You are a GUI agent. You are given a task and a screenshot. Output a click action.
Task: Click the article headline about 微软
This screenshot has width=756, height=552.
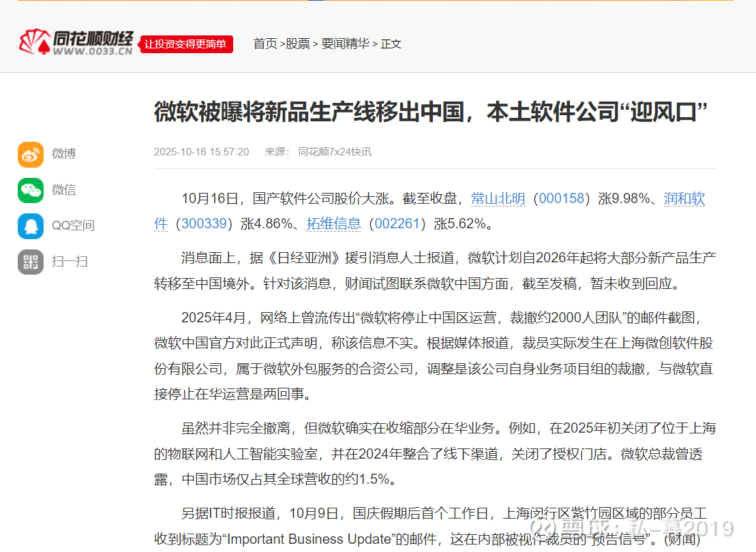click(431, 112)
